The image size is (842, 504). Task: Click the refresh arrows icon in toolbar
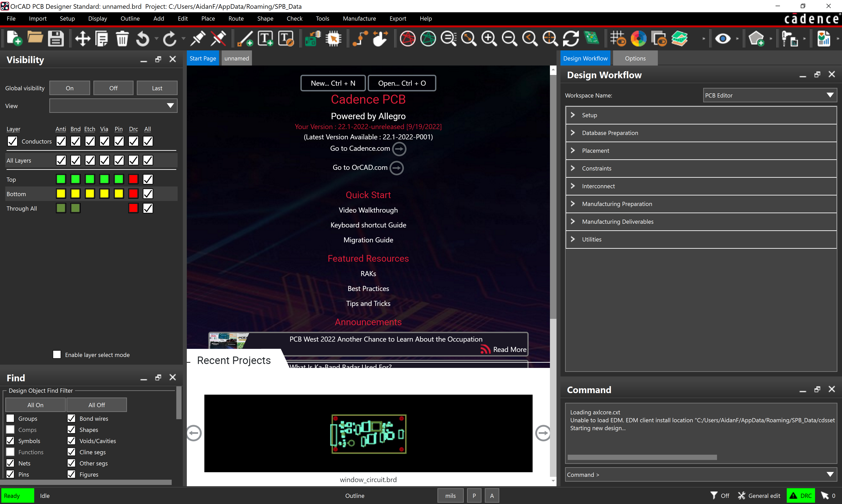[x=571, y=38]
